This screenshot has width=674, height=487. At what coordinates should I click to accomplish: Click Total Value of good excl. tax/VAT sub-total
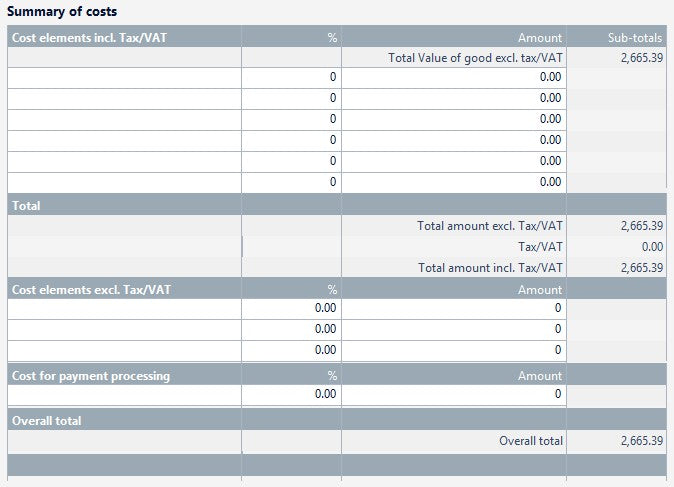[642, 58]
